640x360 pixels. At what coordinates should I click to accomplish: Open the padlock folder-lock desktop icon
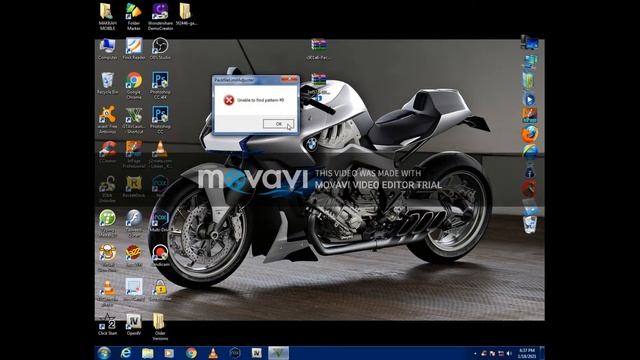coord(160,290)
